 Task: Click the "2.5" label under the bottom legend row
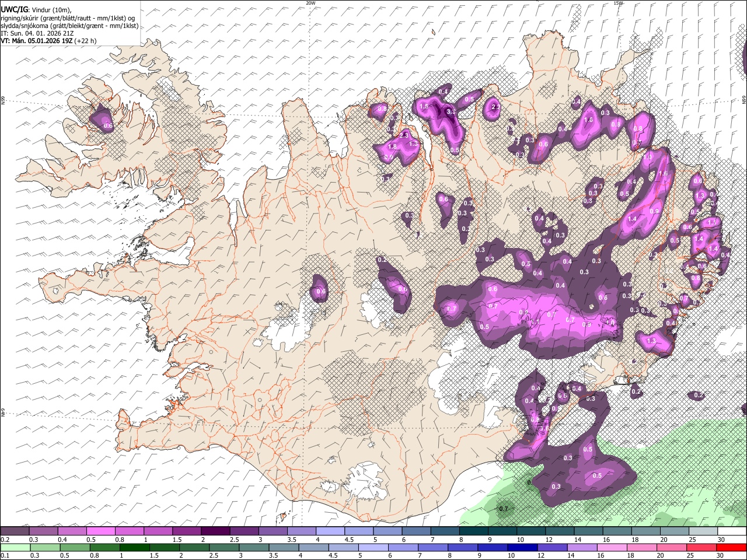coord(214,555)
